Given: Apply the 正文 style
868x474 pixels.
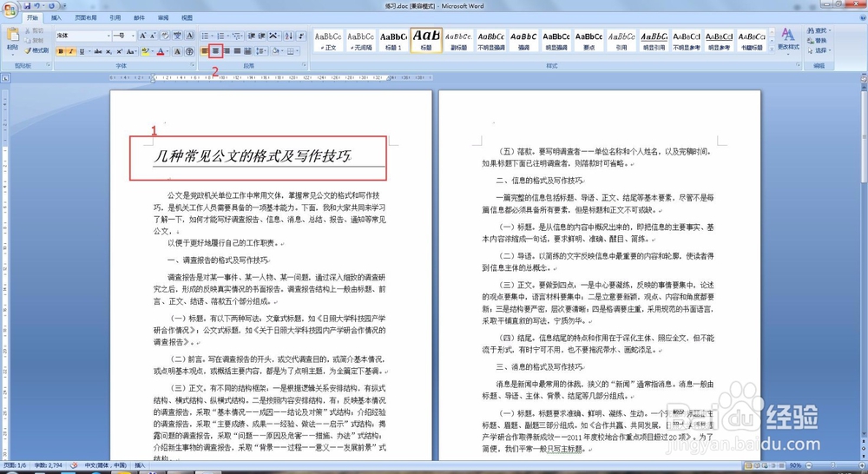Looking at the screenshot, I should click(x=328, y=40).
